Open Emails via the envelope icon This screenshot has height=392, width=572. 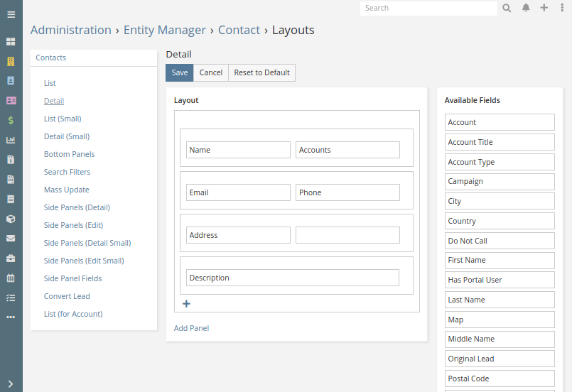point(11,239)
